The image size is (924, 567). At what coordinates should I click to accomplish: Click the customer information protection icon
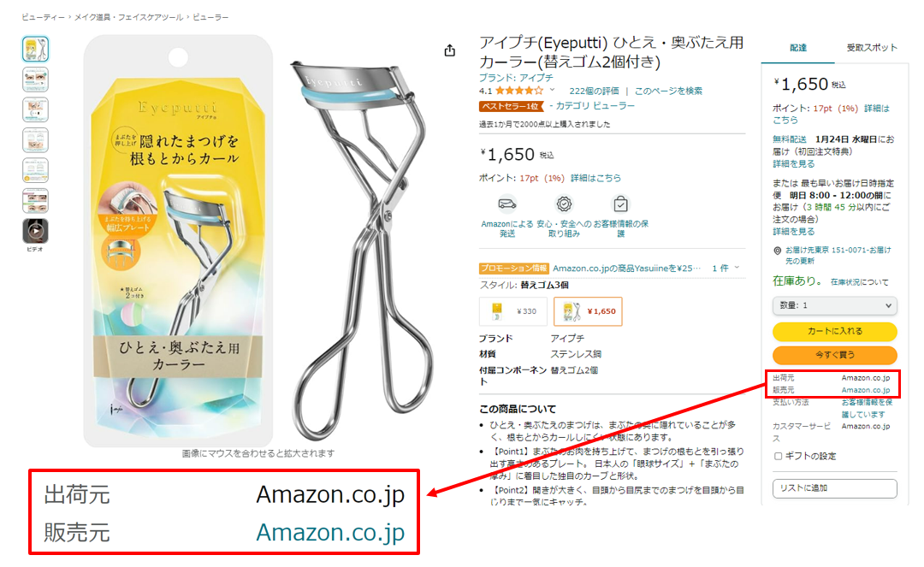[x=620, y=204]
